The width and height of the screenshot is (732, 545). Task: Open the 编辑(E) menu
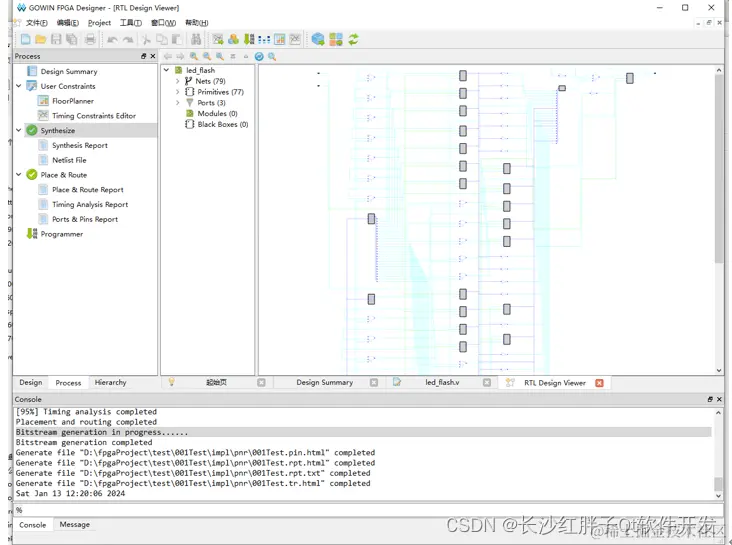click(x=68, y=22)
